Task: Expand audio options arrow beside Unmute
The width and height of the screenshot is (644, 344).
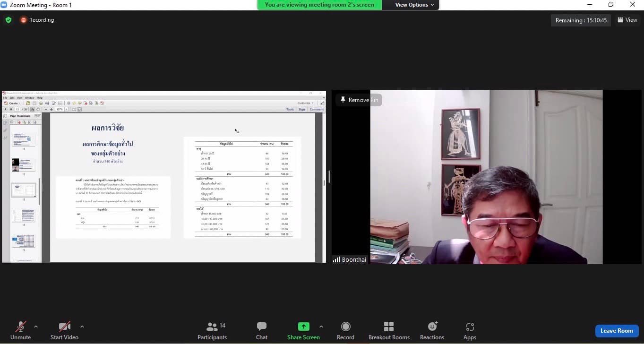Action: 36,327
